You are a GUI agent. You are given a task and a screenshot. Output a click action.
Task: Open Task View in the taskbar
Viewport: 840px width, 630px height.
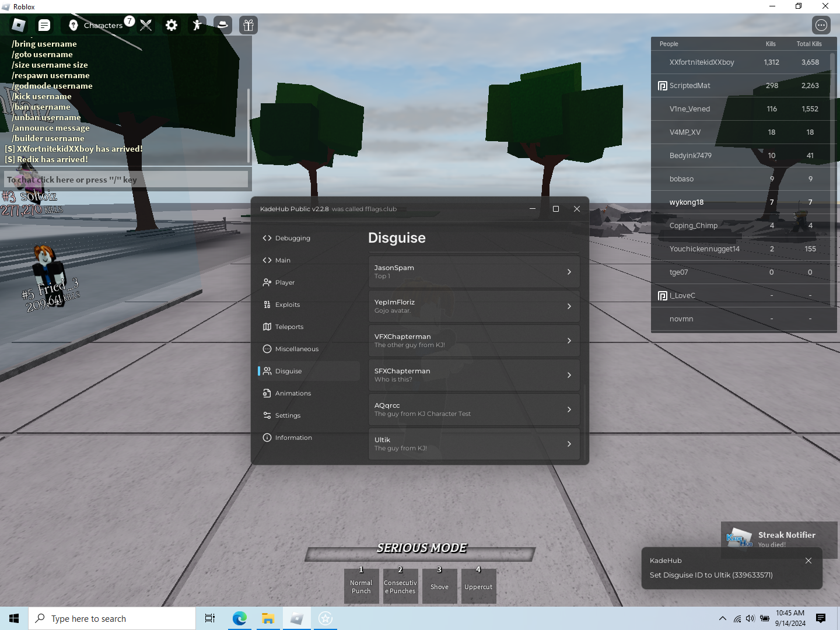point(210,618)
